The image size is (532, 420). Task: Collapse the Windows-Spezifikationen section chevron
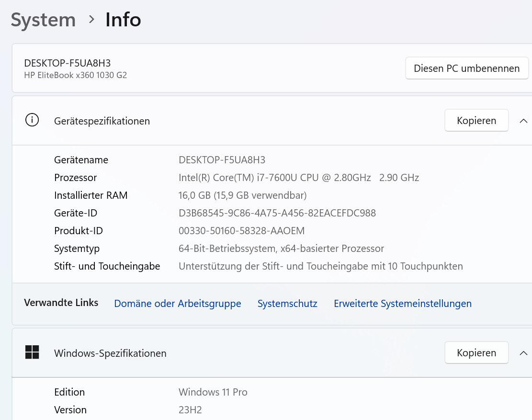[523, 353]
